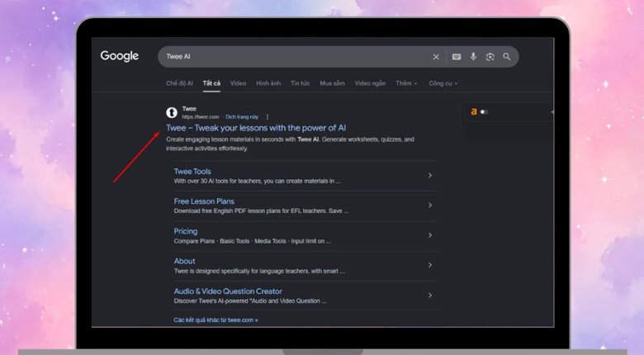
Task: Open the 'Free Lesson Plans' sitelink
Action: tap(204, 201)
